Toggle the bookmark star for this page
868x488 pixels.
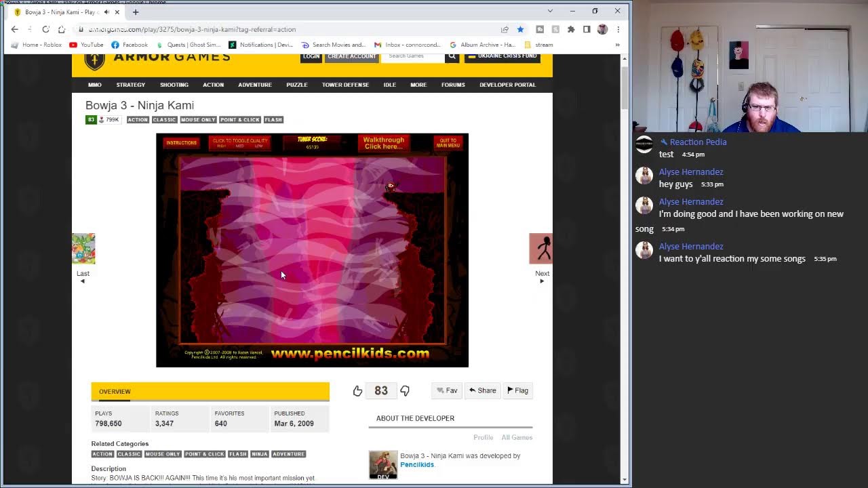click(x=520, y=29)
